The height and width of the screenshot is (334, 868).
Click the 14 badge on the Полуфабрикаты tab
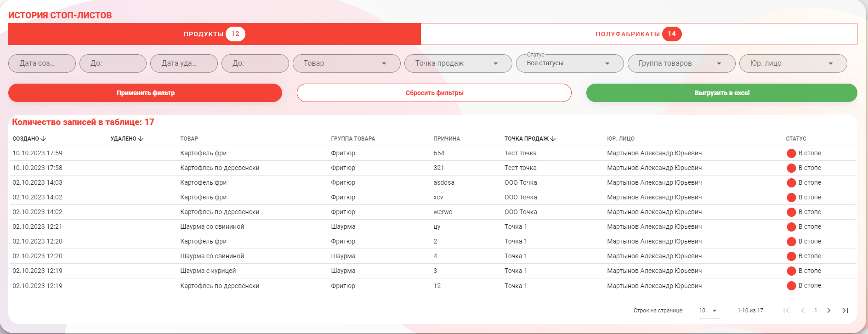click(x=672, y=34)
